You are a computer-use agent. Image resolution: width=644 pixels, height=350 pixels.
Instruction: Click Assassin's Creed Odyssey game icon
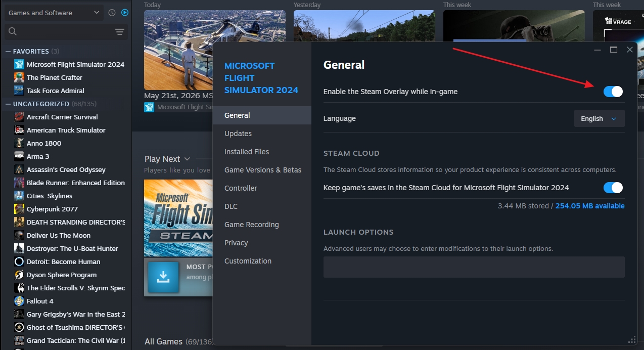(19, 169)
